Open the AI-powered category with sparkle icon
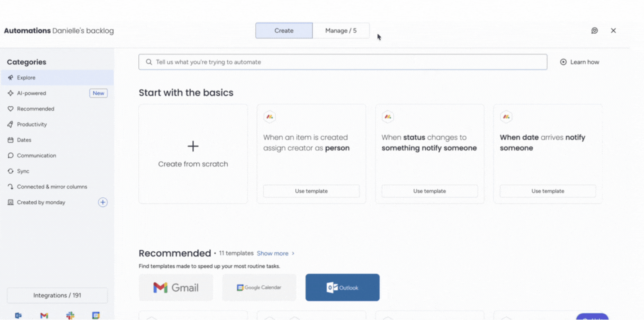 point(11,93)
